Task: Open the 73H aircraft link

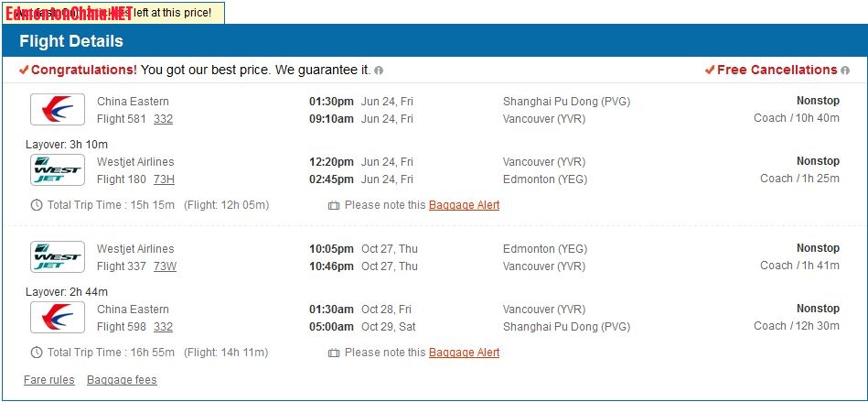Action: [164, 179]
